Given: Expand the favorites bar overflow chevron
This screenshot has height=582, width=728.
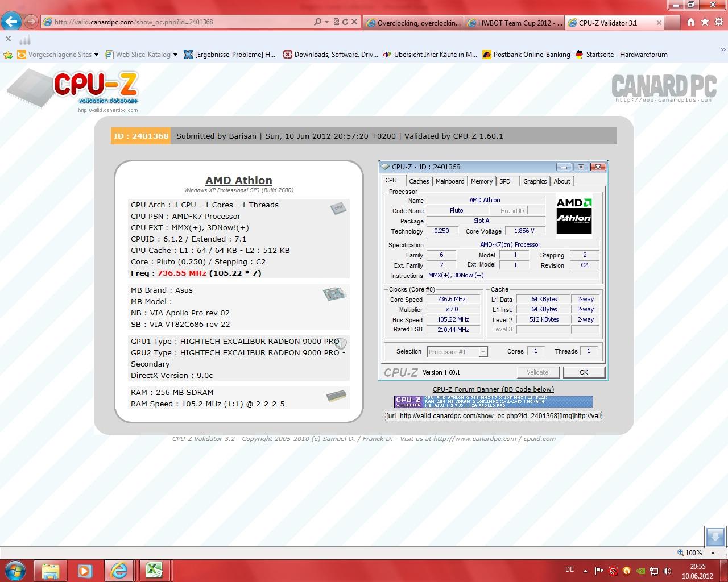Looking at the screenshot, I should point(723,50).
